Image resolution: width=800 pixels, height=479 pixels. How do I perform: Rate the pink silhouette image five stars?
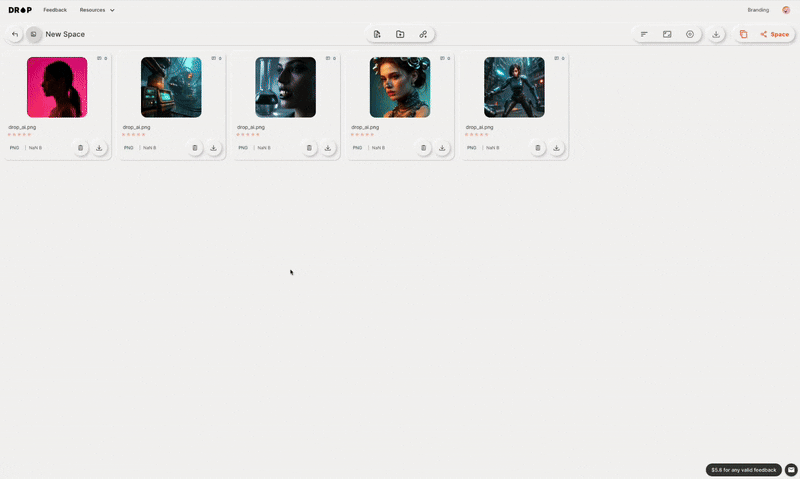[29, 134]
